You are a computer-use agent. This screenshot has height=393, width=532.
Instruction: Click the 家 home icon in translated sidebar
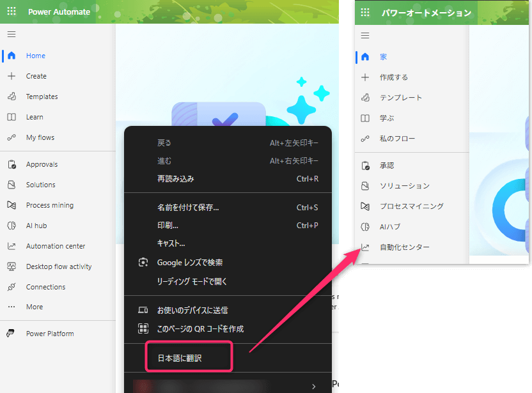pyautogui.click(x=365, y=57)
